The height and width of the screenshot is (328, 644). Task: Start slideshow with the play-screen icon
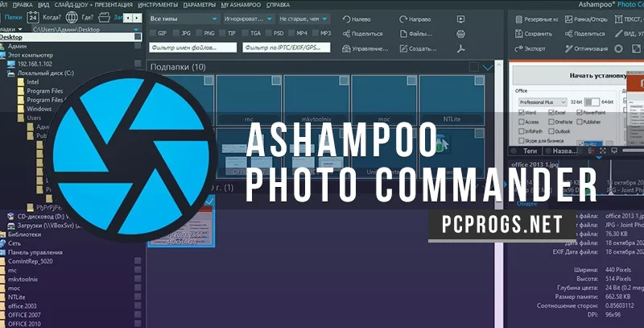pos(460,19)
